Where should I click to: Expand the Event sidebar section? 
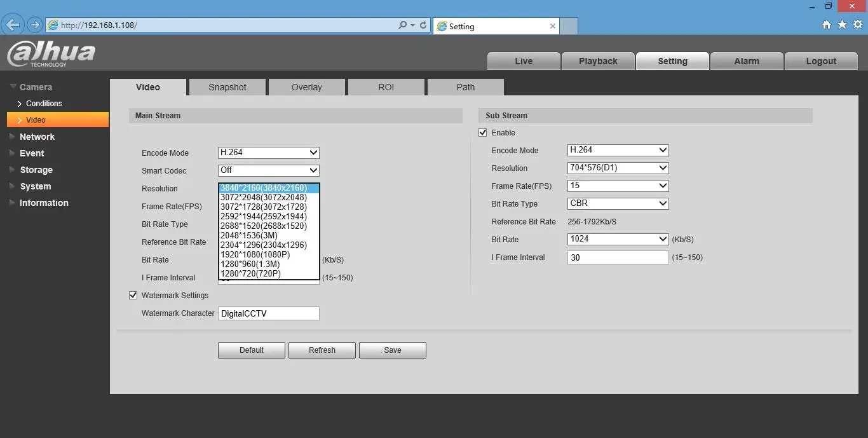pyautogui.click(x=32, y=153)
